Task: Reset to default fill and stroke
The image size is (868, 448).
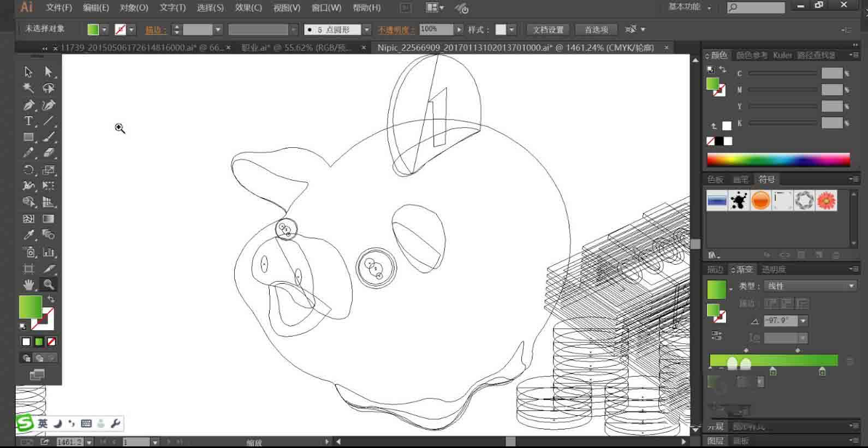Action: click(x=23, y=326)
